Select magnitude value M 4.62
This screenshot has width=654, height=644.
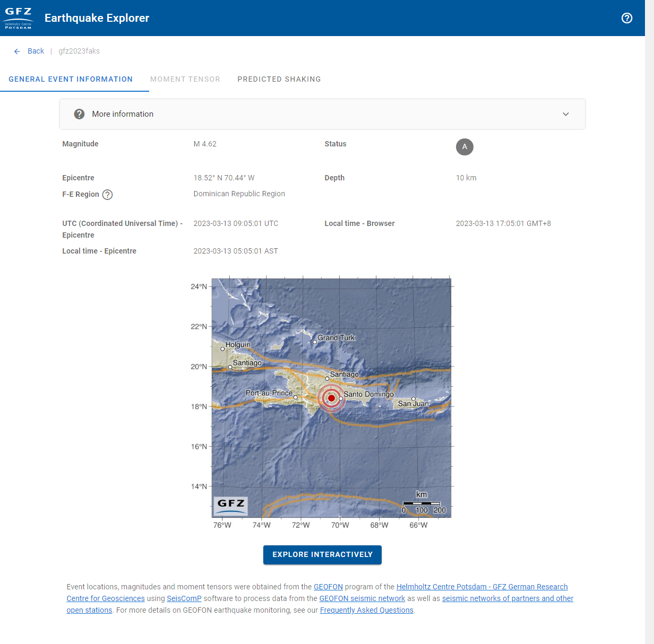point(205,144)
